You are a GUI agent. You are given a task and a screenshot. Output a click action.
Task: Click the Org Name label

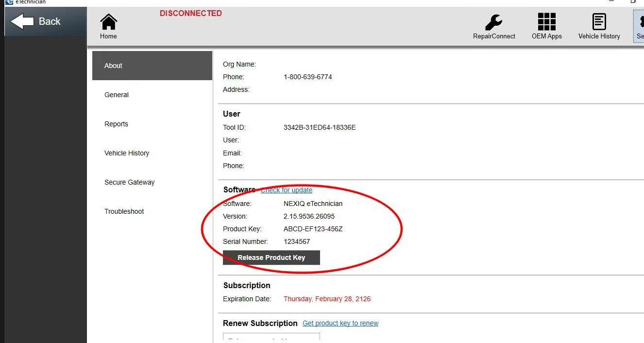[239, 64]
